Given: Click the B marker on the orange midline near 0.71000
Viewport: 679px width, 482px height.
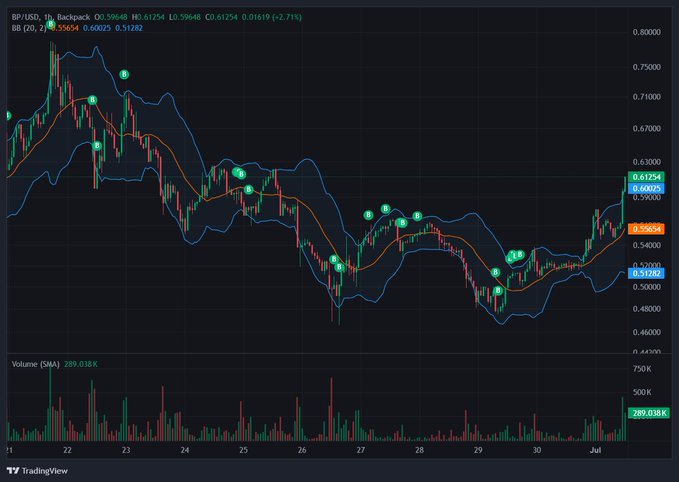Looking at the screenshot, I should coord(92,100).
